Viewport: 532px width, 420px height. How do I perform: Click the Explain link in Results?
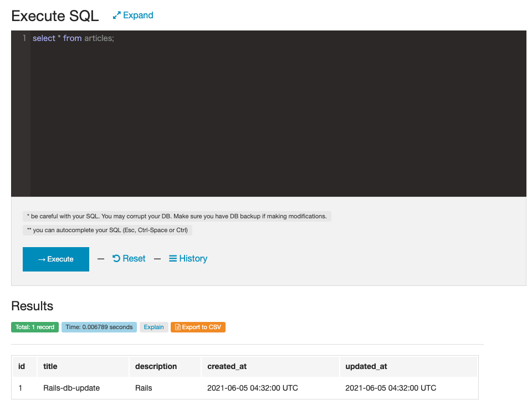coord(154,327)
